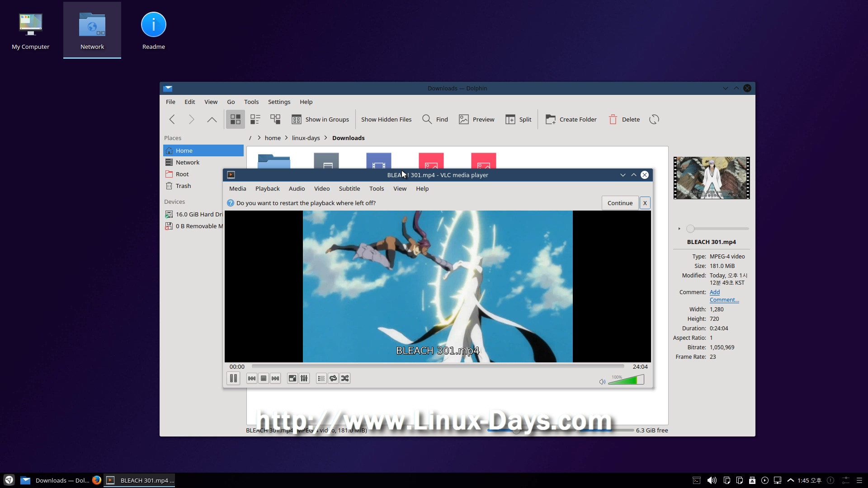Viewport: 868px width, 488px height.
Task: Dismiss the restart playback prompt with X
Action: [645, 203]
